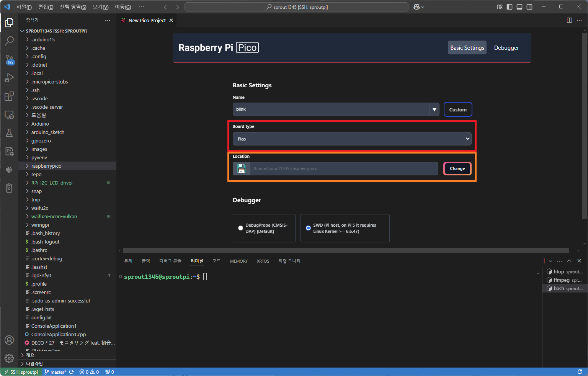Expand the RPi_I2C_LCD_driver folder
This screenshot has height=376, width=588.
67,183
